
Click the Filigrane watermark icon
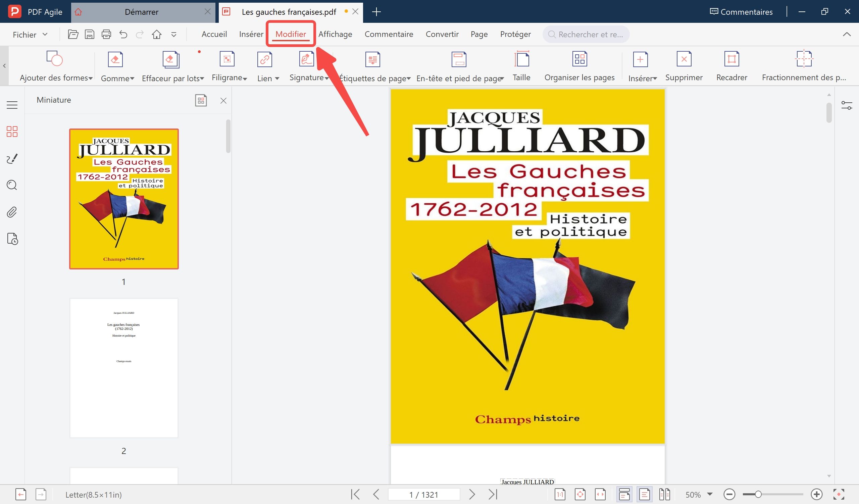tap(227, 59)
